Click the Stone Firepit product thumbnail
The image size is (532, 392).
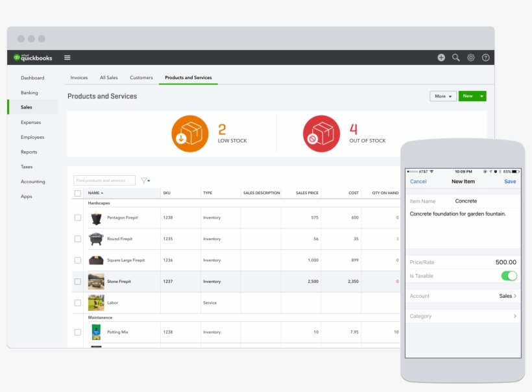[96, 282]
